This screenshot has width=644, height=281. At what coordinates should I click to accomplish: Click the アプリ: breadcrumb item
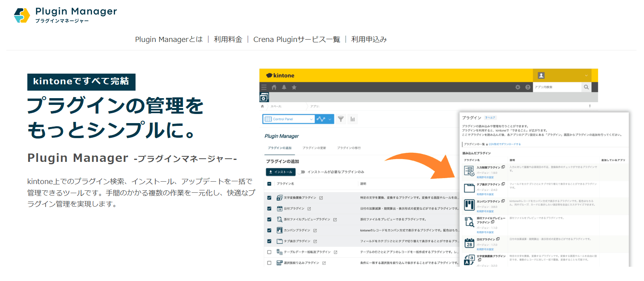315,106
